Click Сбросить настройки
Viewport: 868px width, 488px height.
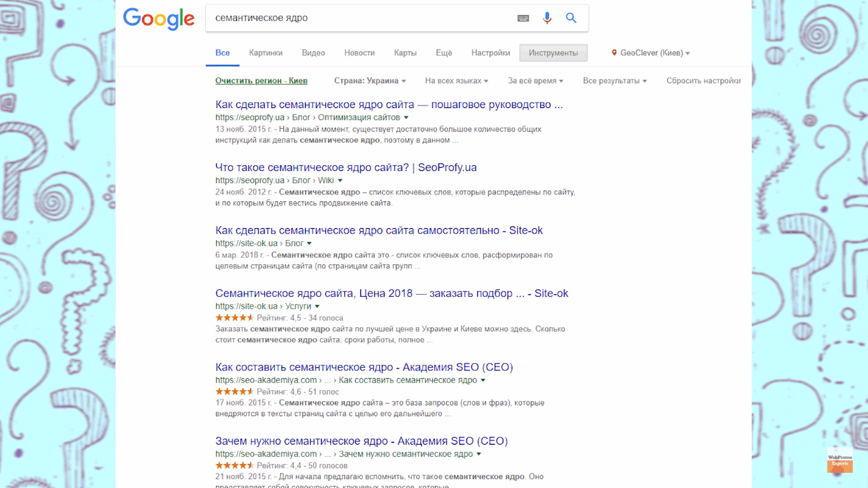(x=703, y=81)
